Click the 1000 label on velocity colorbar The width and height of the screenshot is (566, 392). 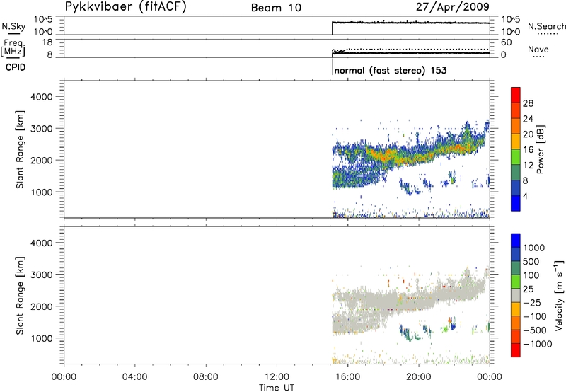(534, 248)
